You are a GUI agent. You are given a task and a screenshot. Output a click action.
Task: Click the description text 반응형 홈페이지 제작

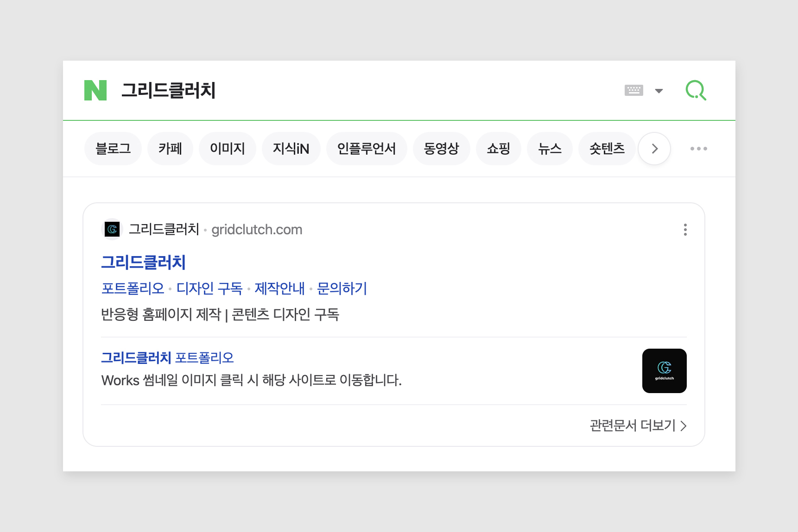[x=161, y=314]
